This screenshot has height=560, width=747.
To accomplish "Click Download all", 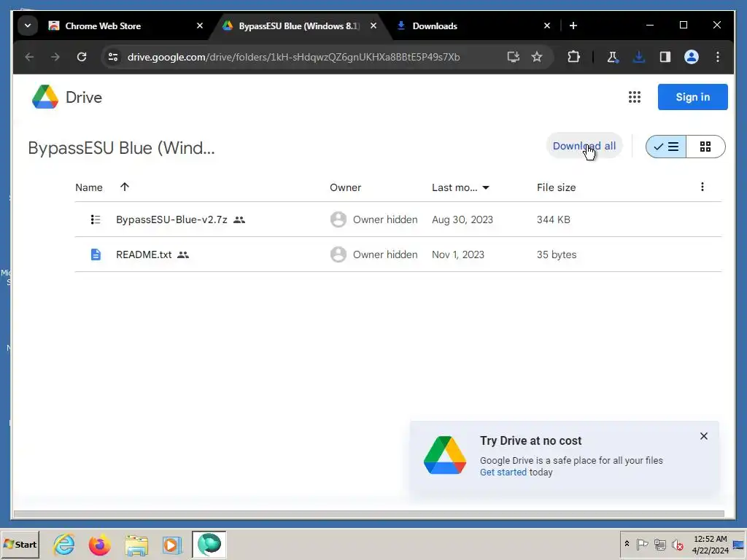I will click(584, 146).
